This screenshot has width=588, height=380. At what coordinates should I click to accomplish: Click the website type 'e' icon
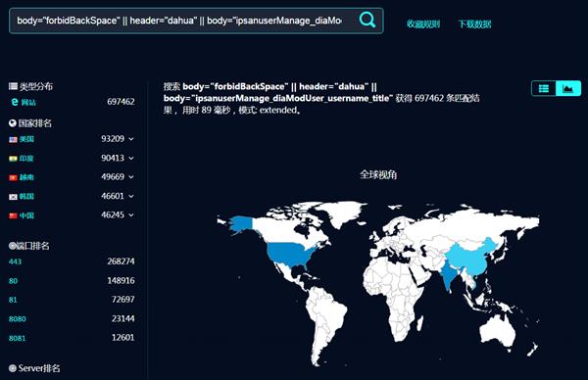point(15,102)
